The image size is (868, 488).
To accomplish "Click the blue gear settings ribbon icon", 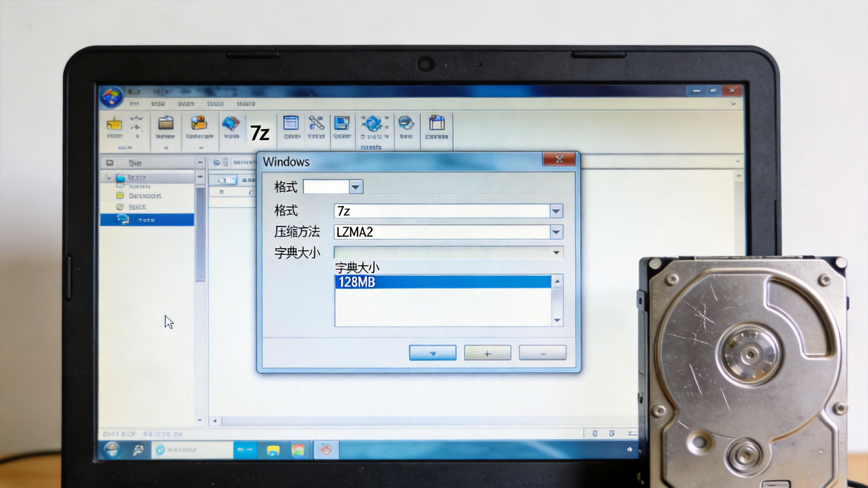I will (372, 124).
